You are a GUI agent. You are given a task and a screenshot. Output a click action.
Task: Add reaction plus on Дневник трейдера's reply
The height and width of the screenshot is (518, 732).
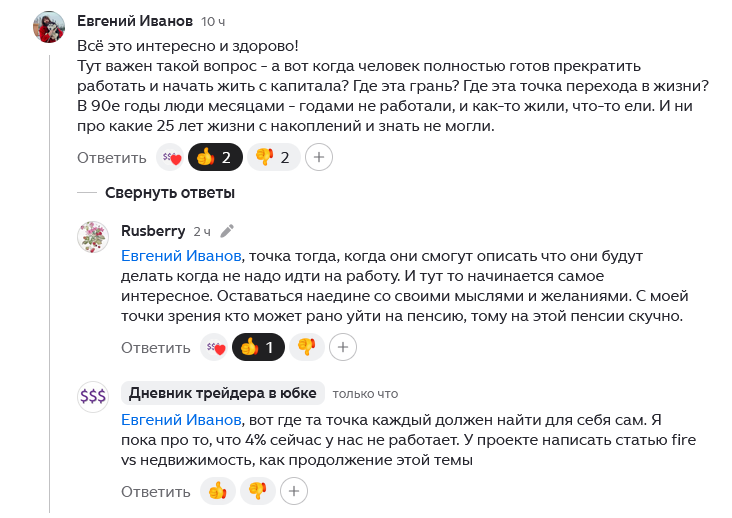(x=293, y=491)
